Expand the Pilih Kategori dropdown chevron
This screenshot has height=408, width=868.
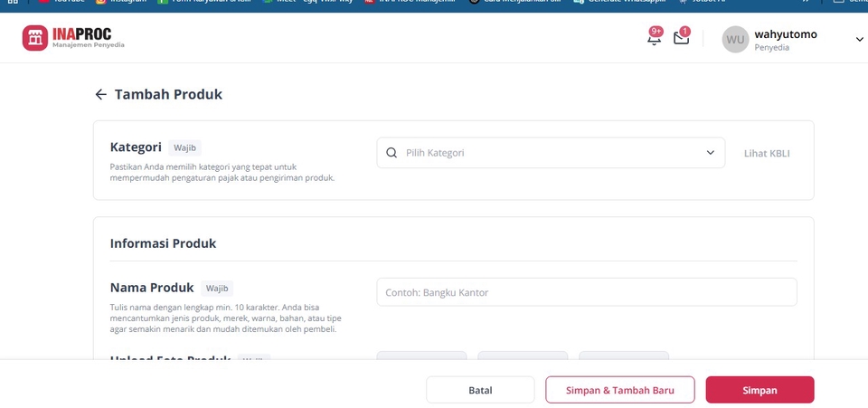(x=711, y=153)
